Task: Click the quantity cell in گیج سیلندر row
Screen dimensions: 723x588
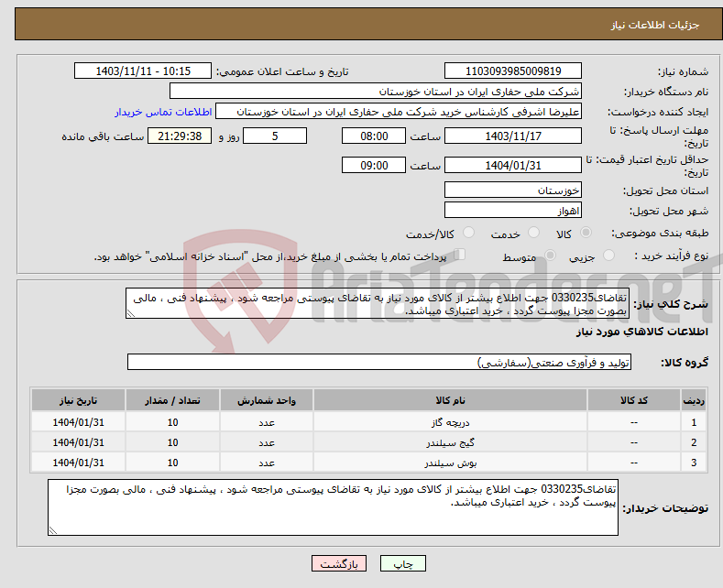Action: pyautogui.click(x=172, y=442)
